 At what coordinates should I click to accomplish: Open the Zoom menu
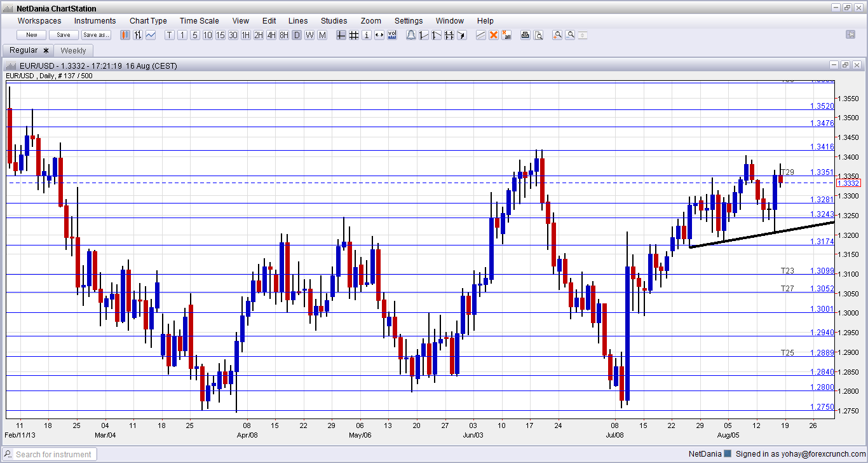(371, 21)
